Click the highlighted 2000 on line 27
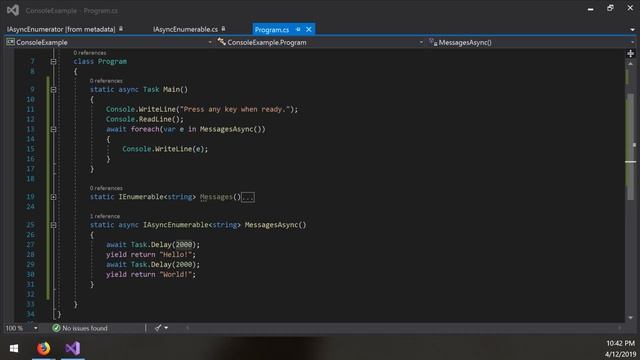640x360 pixels. coord(184,245)
